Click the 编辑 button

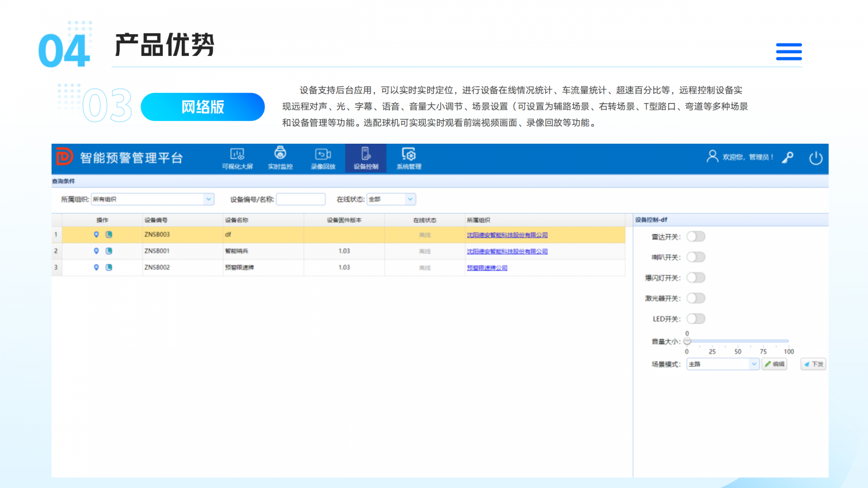point(775,364)
